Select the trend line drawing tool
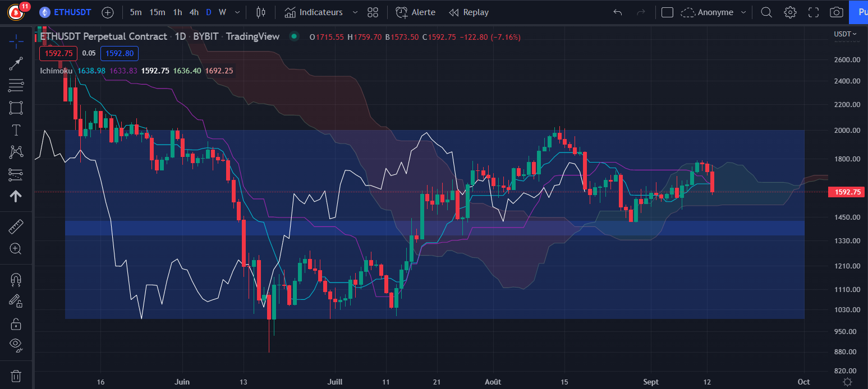The image size is (868, 389). tap(16, 63)
